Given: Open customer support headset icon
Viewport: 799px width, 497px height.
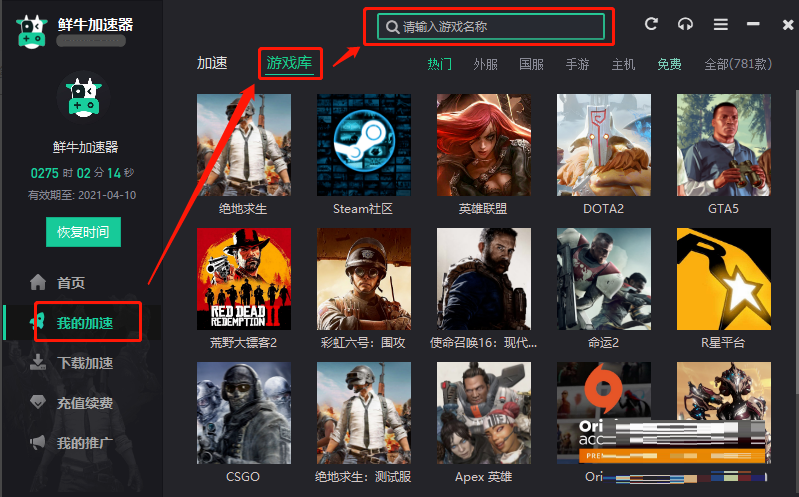Looking at the screenshot, I should (x=685, y=24).
